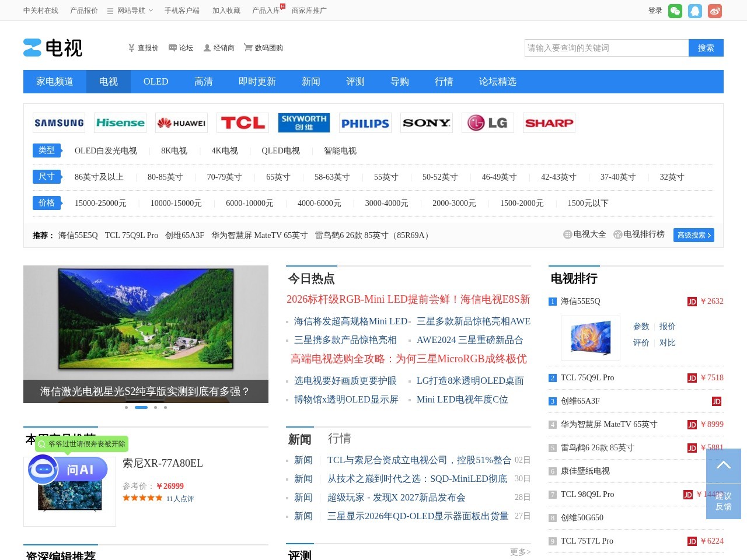Open news TCL与索尼合资成立电视公司
The height and width of the screenshot is (560, 747).
(419, 460)
